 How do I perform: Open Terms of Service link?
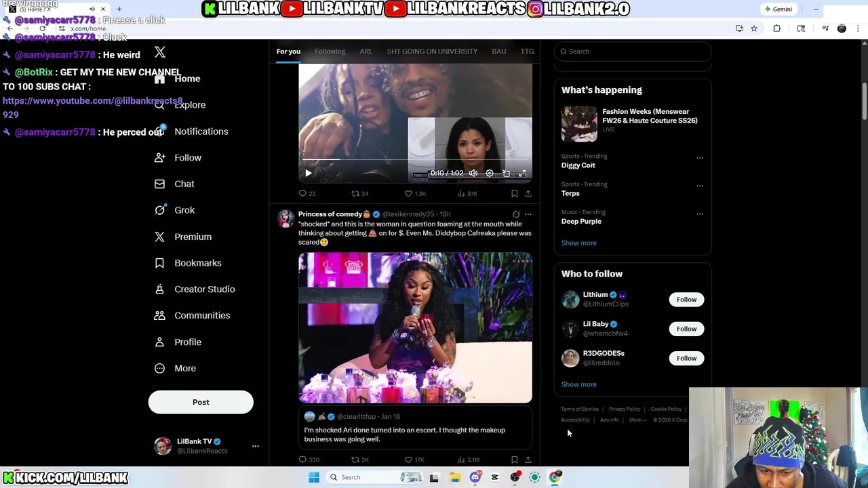(580, 409)
